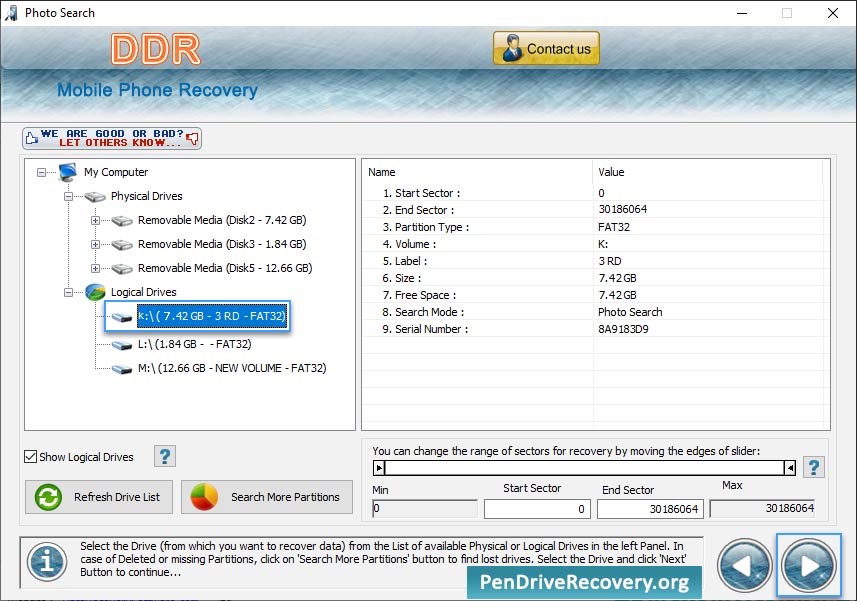Click the Start Sector input field

[537, 509]
